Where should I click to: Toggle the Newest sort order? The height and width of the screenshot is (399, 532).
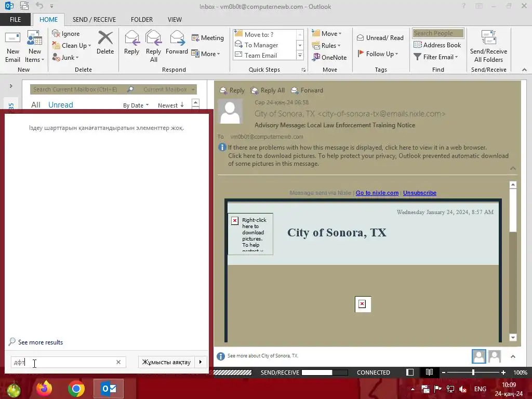[170, 105]
